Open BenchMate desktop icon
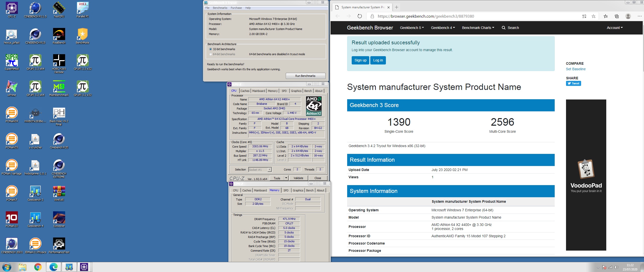Image resolution: width=644 pixels, height=272 pixels. (x=83, y=36)
